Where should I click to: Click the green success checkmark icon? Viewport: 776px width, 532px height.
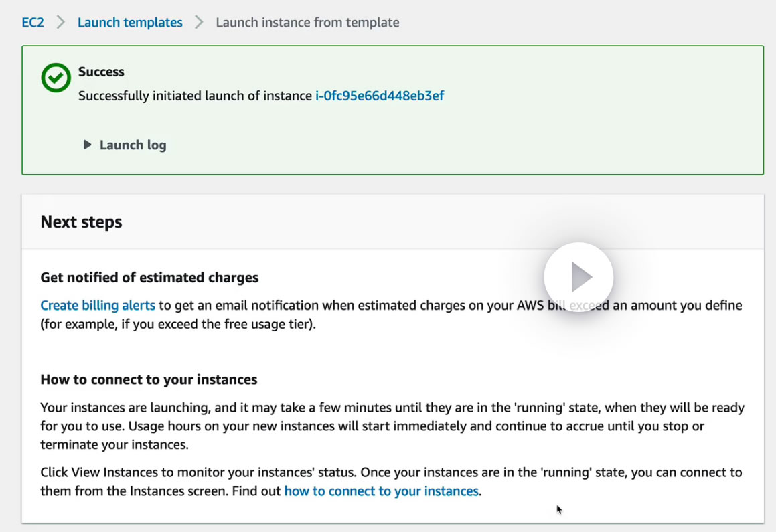pos(56,78)
